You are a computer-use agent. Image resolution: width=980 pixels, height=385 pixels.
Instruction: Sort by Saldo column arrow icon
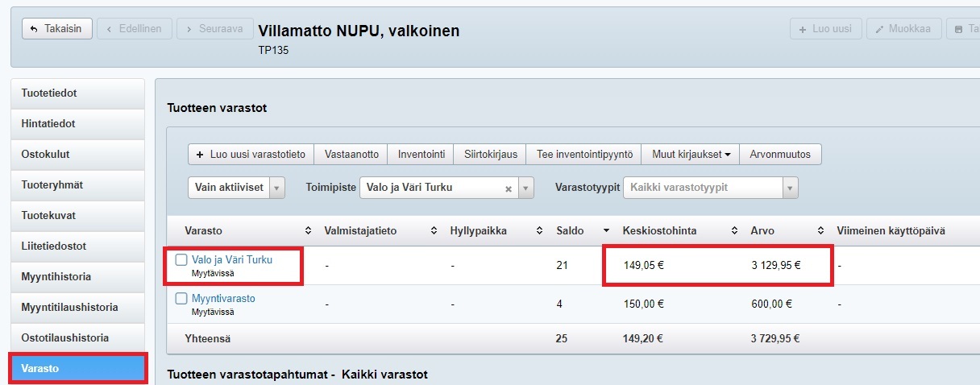(x=606, y=231)
